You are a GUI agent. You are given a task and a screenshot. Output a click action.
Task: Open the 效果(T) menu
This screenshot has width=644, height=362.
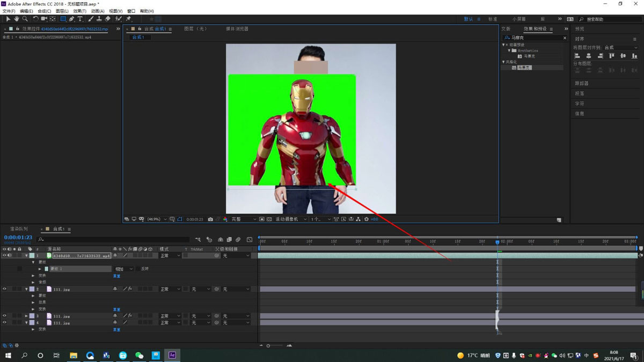coord(79,11)
